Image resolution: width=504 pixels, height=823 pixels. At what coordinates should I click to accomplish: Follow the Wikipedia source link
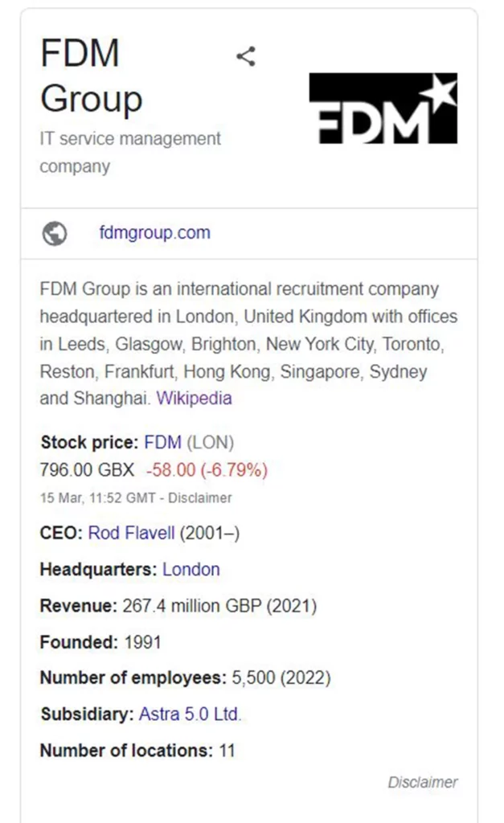(194, 398)
